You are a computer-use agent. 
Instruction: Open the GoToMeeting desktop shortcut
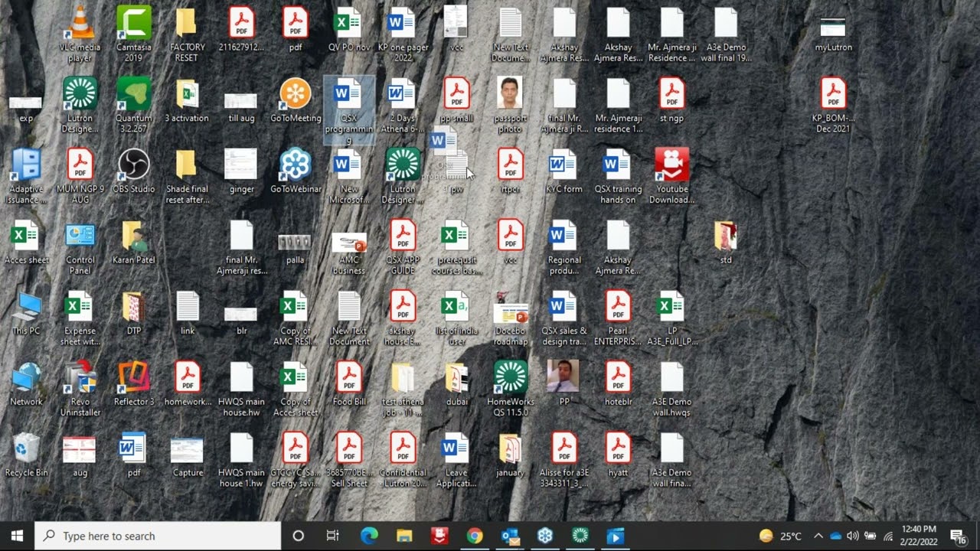click(296, 100)
